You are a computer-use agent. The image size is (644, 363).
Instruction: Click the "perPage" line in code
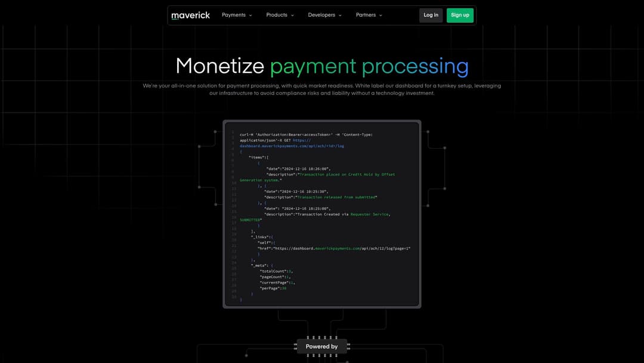273,288
